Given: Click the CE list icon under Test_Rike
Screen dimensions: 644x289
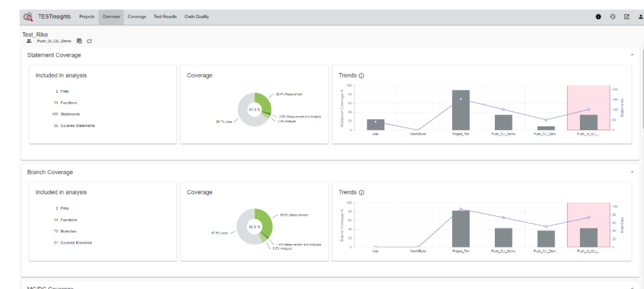Looking at the screenshot, I should (89, 41).
